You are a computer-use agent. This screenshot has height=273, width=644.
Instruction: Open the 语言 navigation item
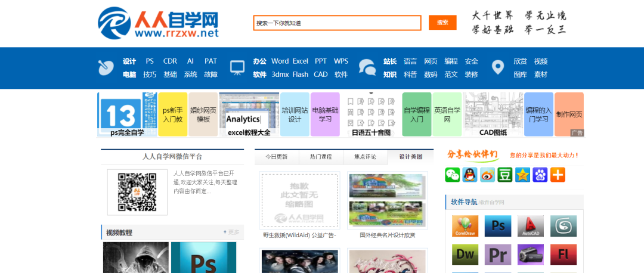(410, 61)
